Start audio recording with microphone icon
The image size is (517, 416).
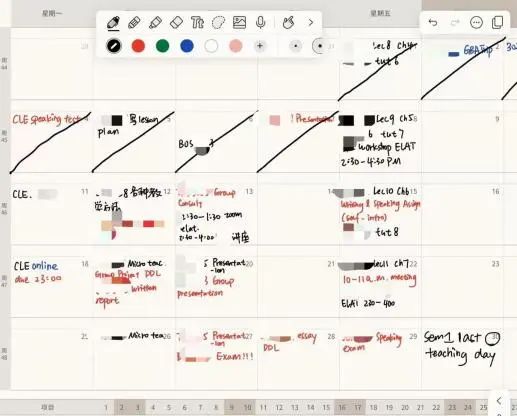[x=260, y=23]
